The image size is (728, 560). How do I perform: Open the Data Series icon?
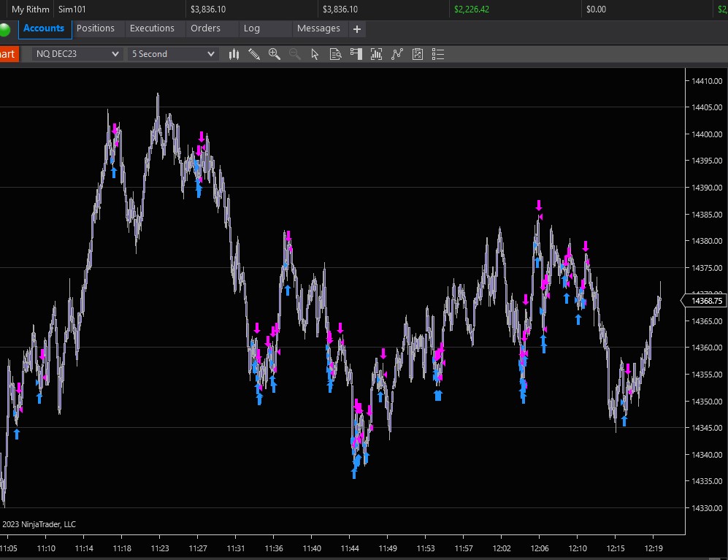(336, 54)
